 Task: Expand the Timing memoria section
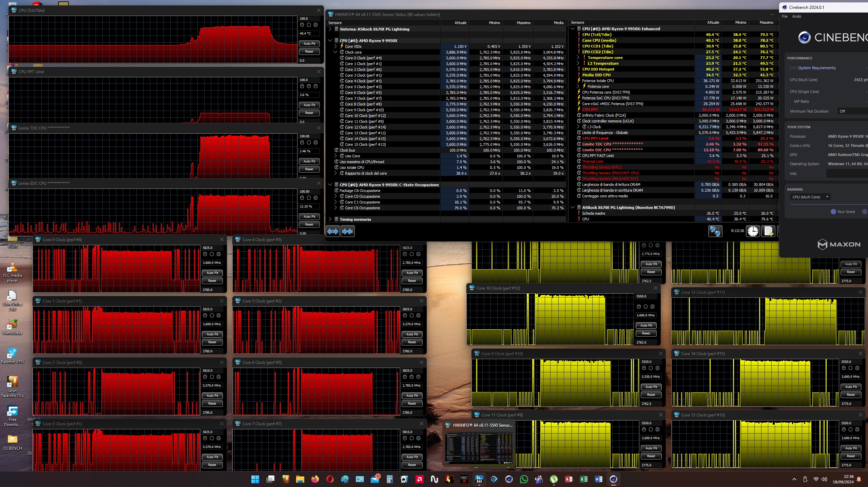330,219
